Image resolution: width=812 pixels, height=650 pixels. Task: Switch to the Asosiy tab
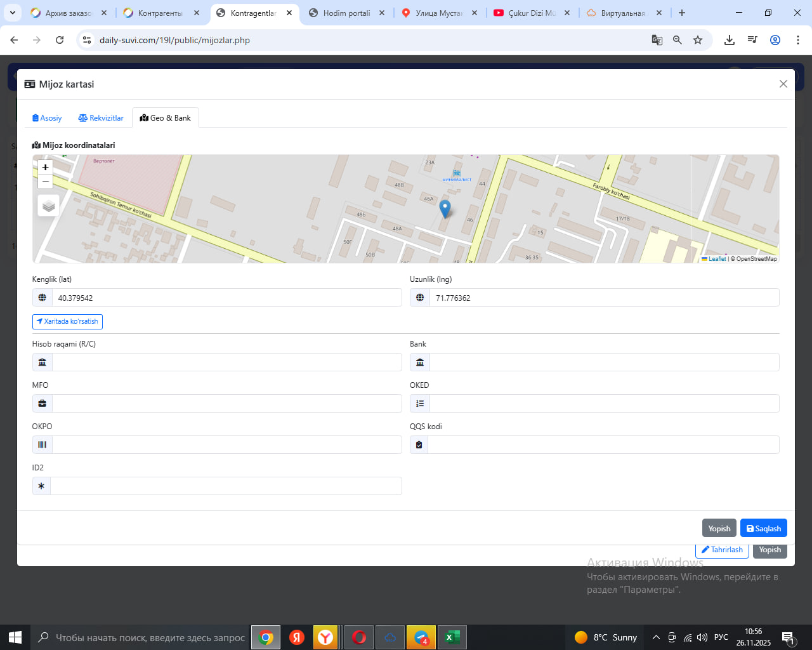tap(47, 118)
